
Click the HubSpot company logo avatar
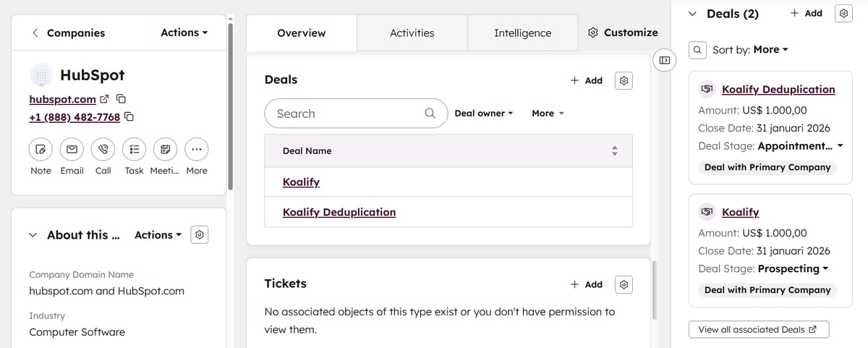41,75
